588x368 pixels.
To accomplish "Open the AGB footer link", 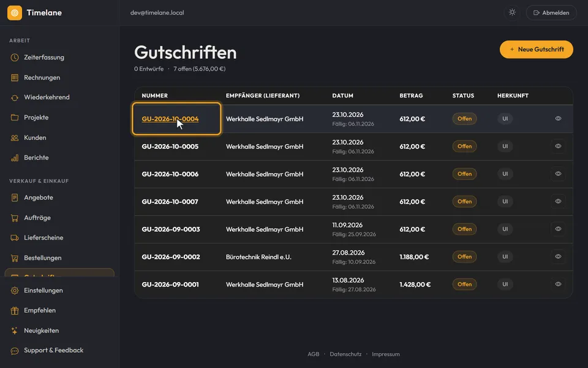I will [x=314, y=354].
